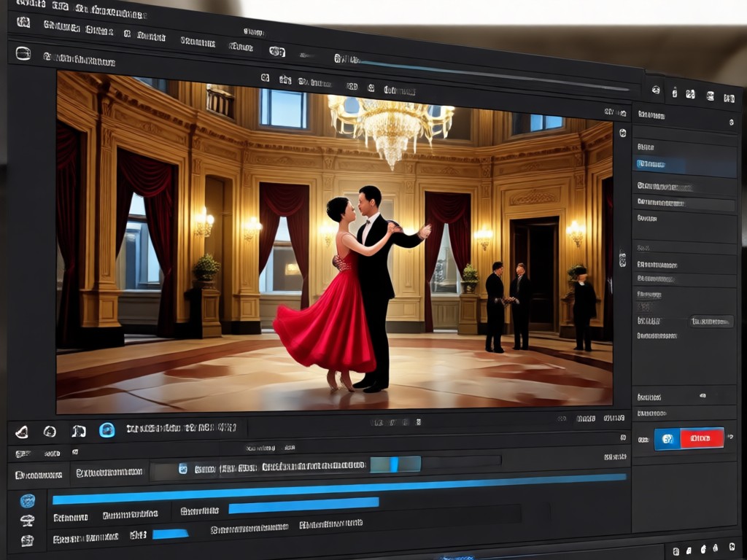Image resolution: width=747 pixels, height=560 pixels.
Task: Click the small icon starting the top menu row
Action: click(23, 22)
